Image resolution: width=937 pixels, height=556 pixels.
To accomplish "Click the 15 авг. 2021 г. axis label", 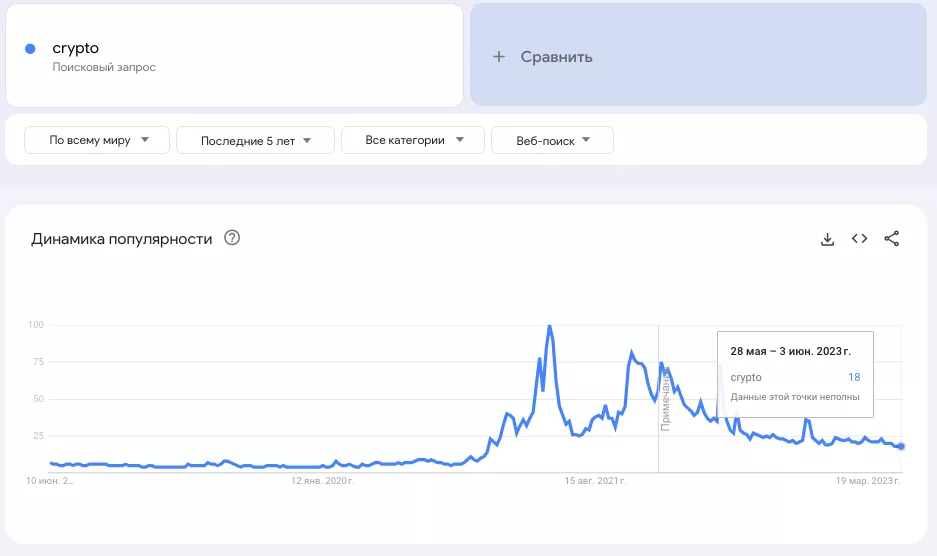I will click(x=595, y=481).
